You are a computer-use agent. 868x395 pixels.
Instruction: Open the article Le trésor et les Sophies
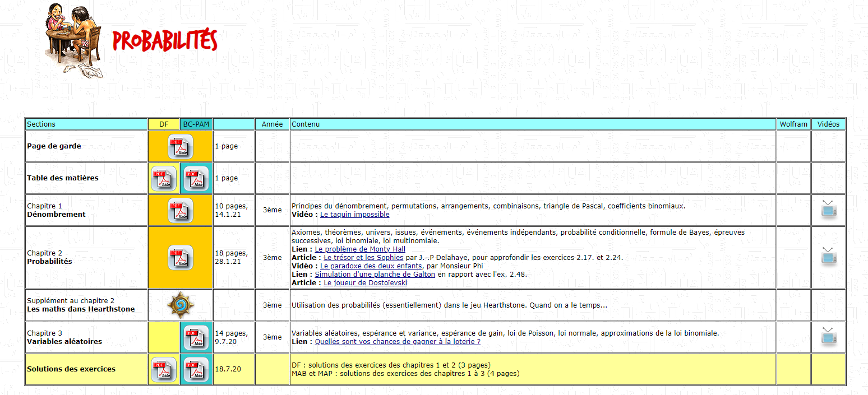pos(363,258)
